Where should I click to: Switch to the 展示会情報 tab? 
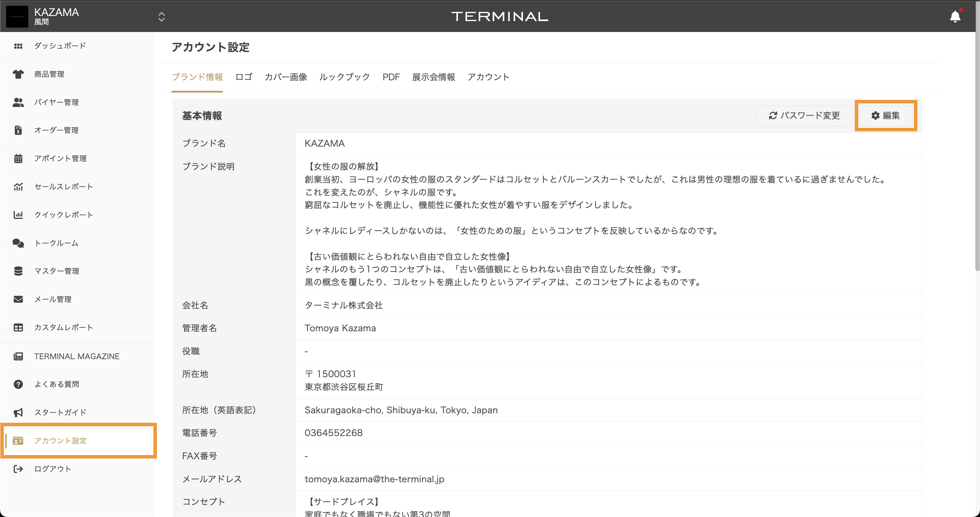click(x=433, y=77)
